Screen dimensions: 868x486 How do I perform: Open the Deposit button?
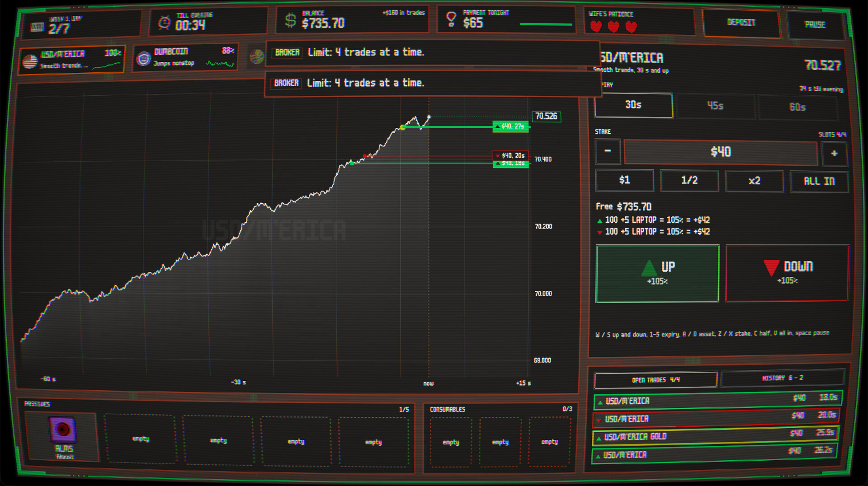tap(741, 23)
